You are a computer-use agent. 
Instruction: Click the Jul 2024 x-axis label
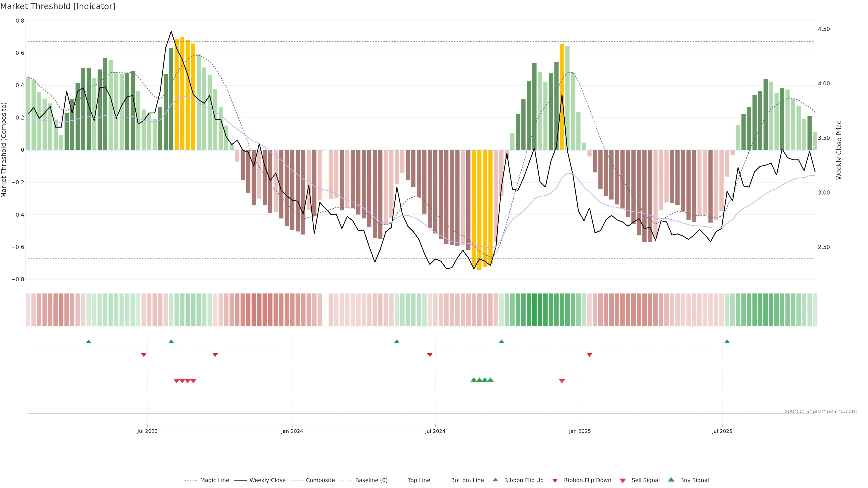[435, 431]
